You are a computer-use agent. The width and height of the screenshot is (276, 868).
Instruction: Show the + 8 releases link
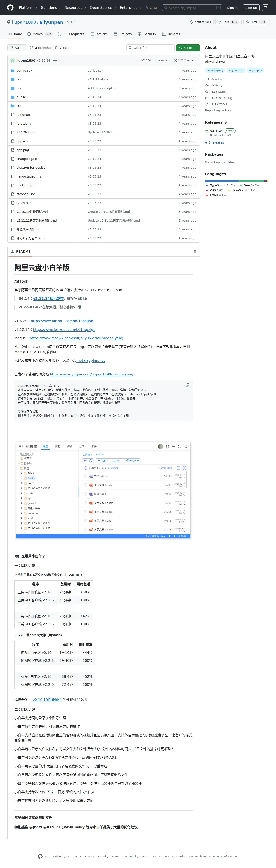point(214,142)
